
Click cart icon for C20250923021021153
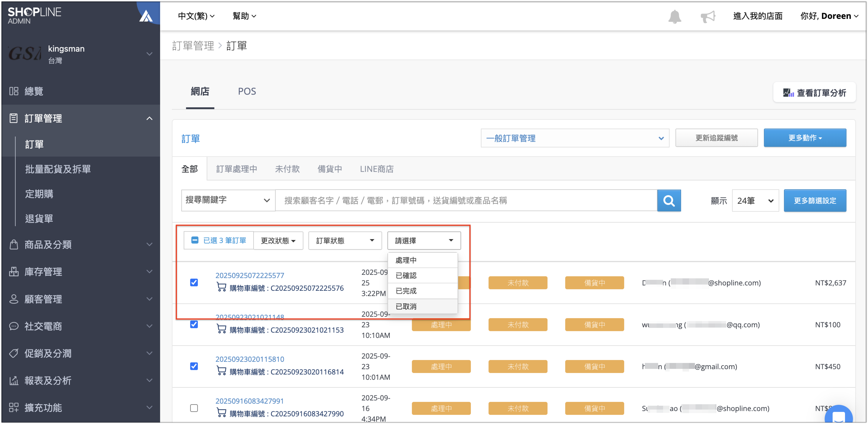(221, 329)
